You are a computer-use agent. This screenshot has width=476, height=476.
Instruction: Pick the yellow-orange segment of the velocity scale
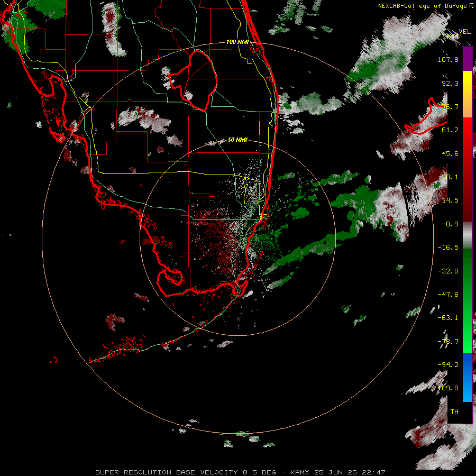coord(467,94)
